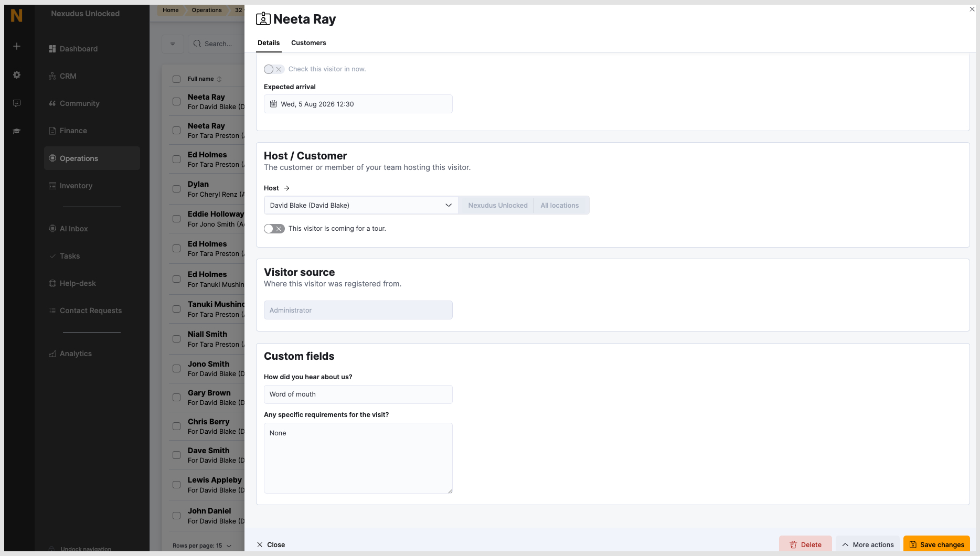Open the chat message icon in left rail

coord(17,103)
